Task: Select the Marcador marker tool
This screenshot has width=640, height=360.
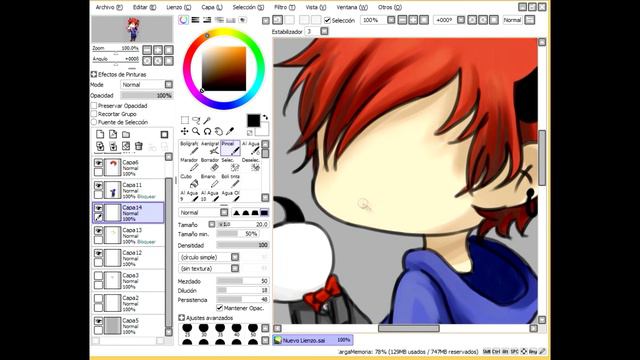Action: (x=189, y=164)
